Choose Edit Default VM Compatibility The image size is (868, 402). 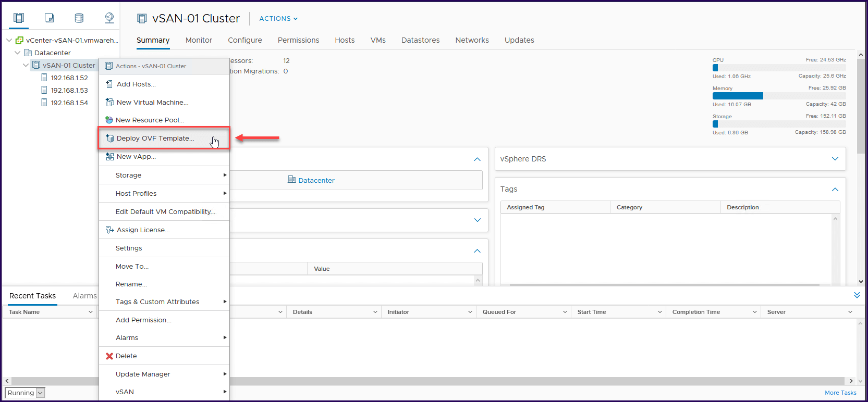click(x=164, y=211)
